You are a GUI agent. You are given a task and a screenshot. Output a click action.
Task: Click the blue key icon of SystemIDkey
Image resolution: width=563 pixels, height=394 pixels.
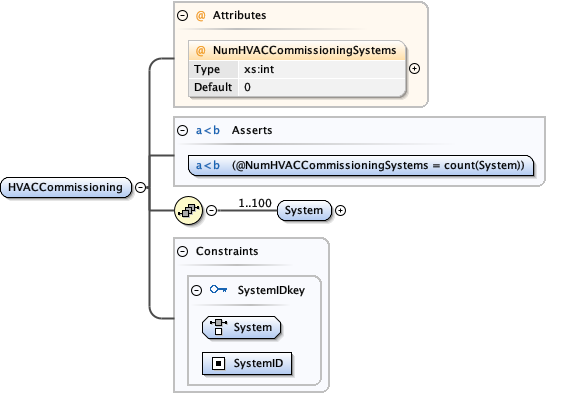tap(218, 289)
